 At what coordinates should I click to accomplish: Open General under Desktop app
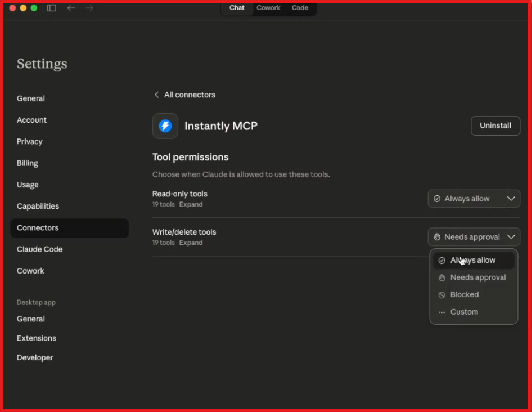tap(31, 319)
